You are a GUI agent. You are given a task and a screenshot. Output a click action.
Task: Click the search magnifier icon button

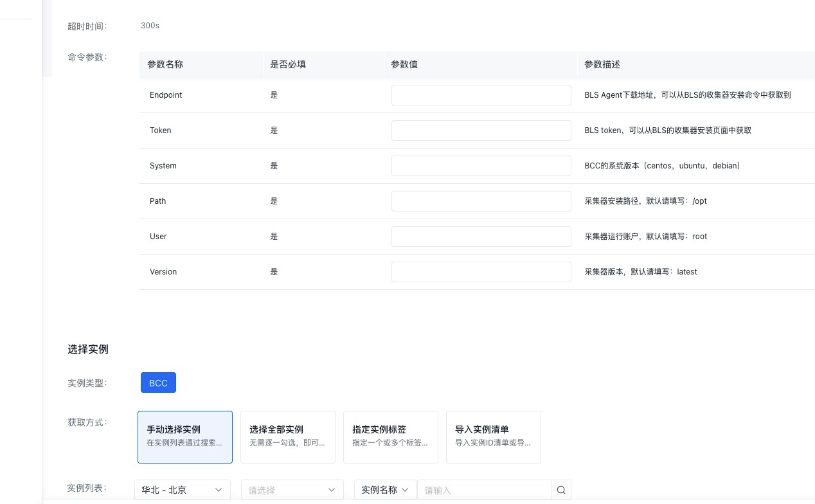[561, 490]
